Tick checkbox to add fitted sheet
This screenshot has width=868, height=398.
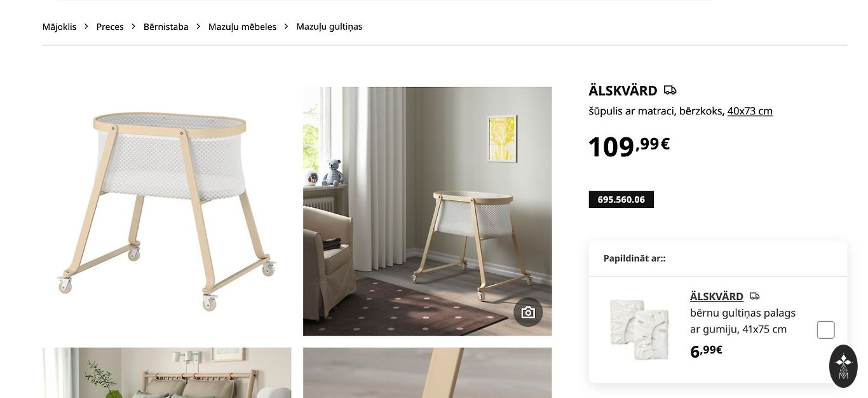tap(825, 330)
